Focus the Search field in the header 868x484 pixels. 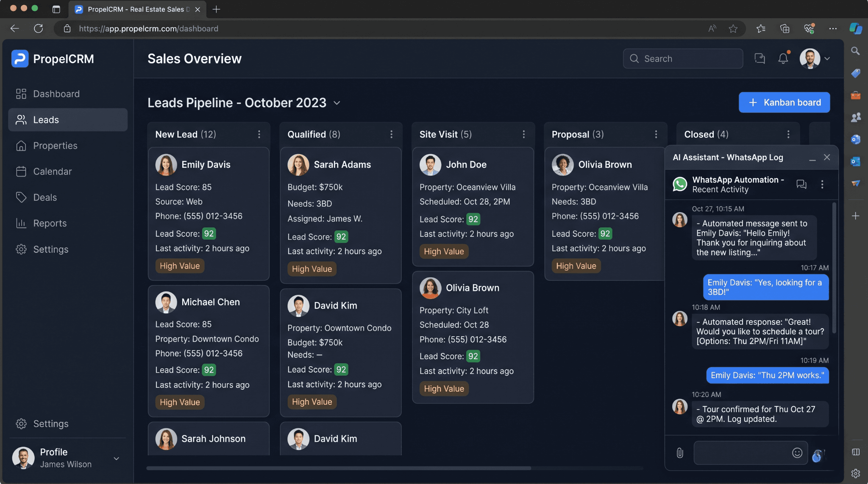tap(683, 58)
